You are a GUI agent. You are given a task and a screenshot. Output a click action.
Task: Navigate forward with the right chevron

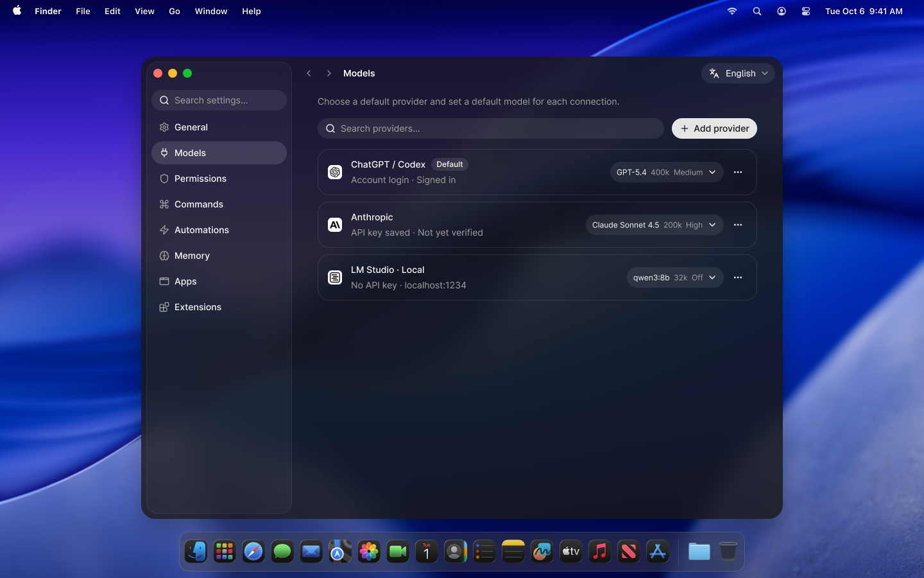coord(329,73)
